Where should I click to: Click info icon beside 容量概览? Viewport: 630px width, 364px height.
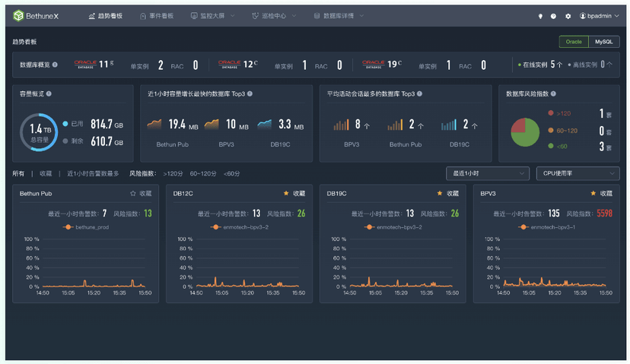[x=49, y=93]
